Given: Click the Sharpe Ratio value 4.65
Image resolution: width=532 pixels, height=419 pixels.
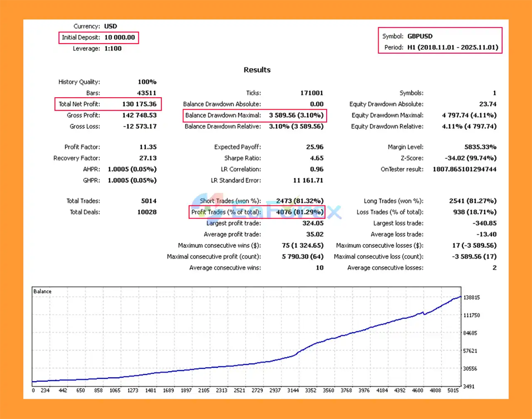Looking at the screenshot, I should tap(316, 158).
